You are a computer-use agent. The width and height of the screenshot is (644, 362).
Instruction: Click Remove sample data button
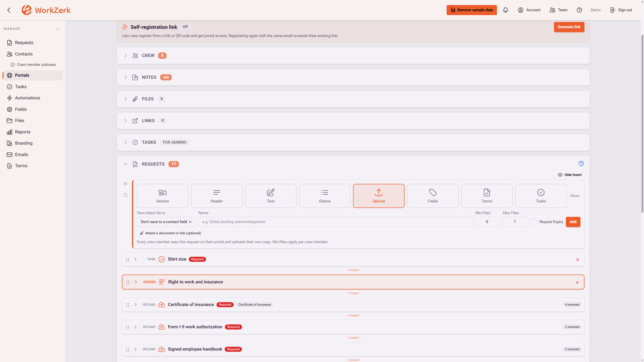(x=471, y=10)
